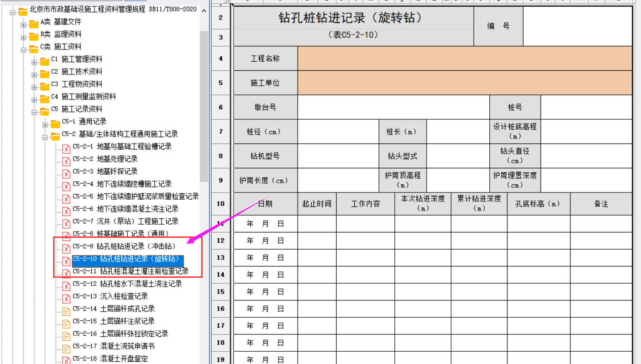Click the red file icon of C5-2-4 地下连续墙挖槽施工记录
The image size is (641, 364).
(66, 186)
